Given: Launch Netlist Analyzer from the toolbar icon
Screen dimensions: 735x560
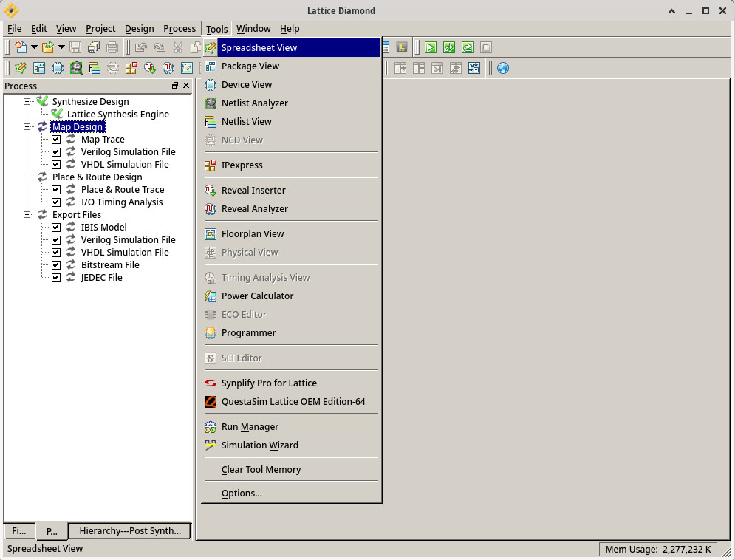Looking at the screenshot, I should click(76, 68).
